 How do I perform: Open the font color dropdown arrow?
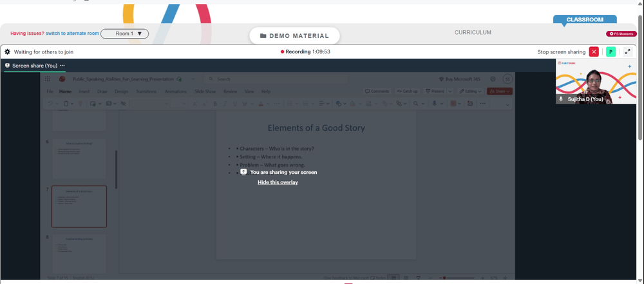tap(268, 104)
